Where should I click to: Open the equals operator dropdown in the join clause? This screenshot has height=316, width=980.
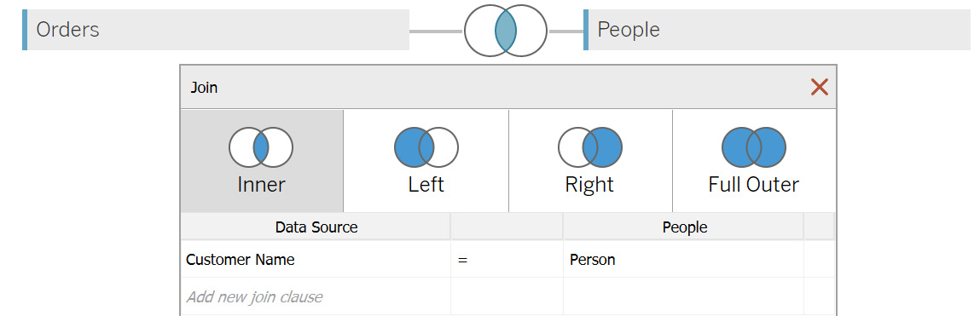507,259
